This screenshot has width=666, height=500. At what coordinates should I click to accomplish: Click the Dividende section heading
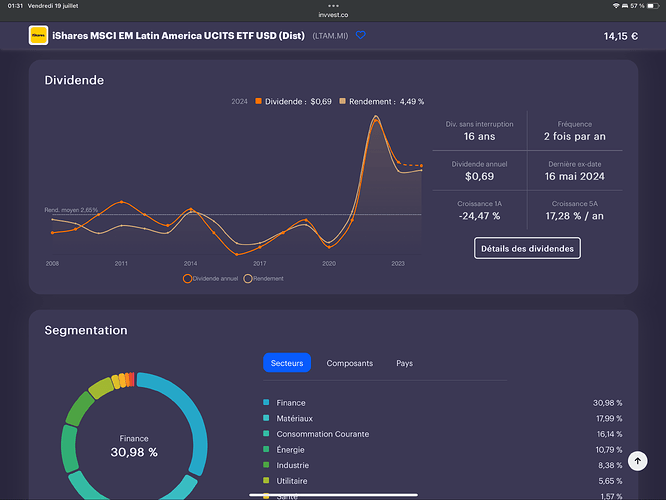click(74, 80)
